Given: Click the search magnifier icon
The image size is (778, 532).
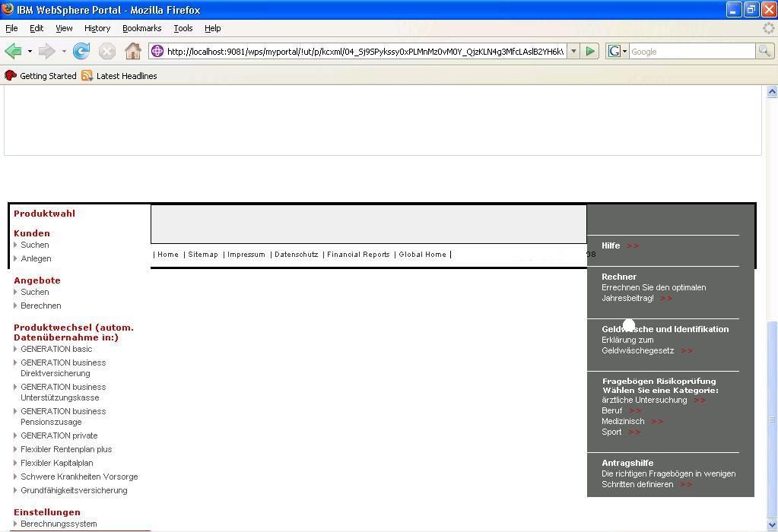Looking at the screenshot, I should coord(764,52).
